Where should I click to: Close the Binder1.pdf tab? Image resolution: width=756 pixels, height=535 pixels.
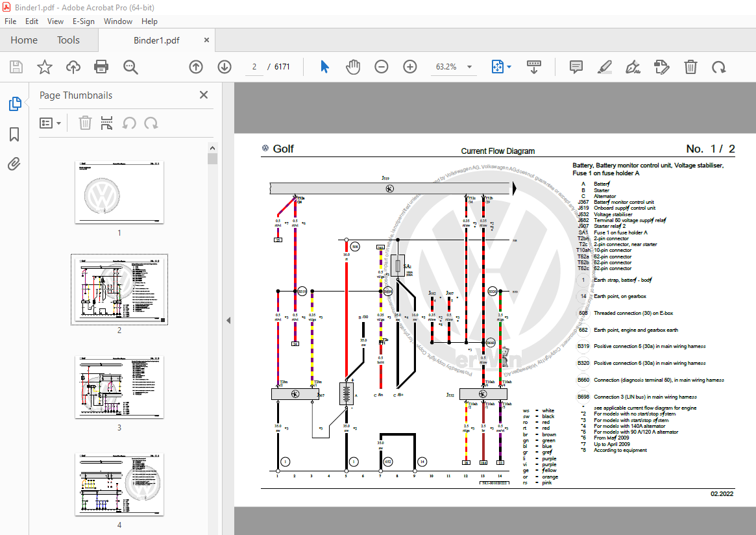206,40
